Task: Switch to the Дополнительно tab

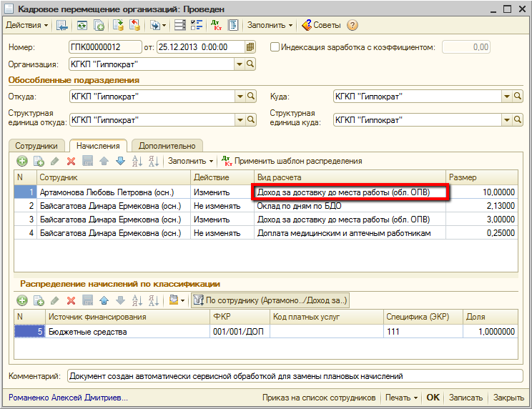Action: (x=167, y=145)
